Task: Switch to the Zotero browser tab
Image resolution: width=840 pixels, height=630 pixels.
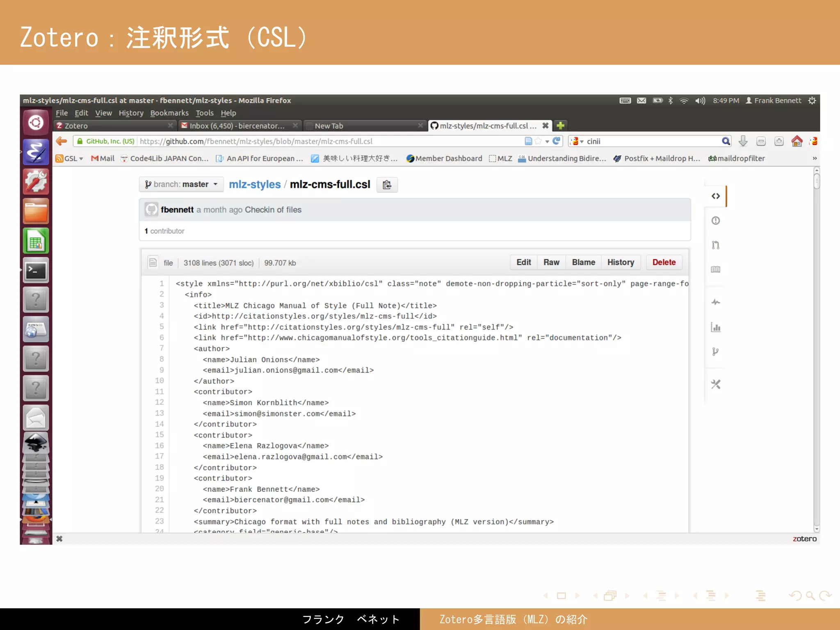Action: point(115,126)
